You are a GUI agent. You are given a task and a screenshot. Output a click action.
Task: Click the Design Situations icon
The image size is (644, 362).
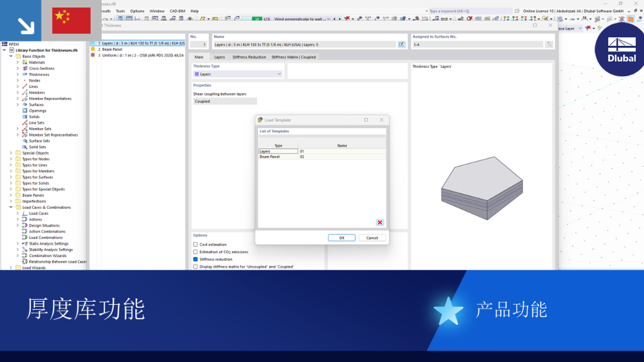[x=25, y=226]
